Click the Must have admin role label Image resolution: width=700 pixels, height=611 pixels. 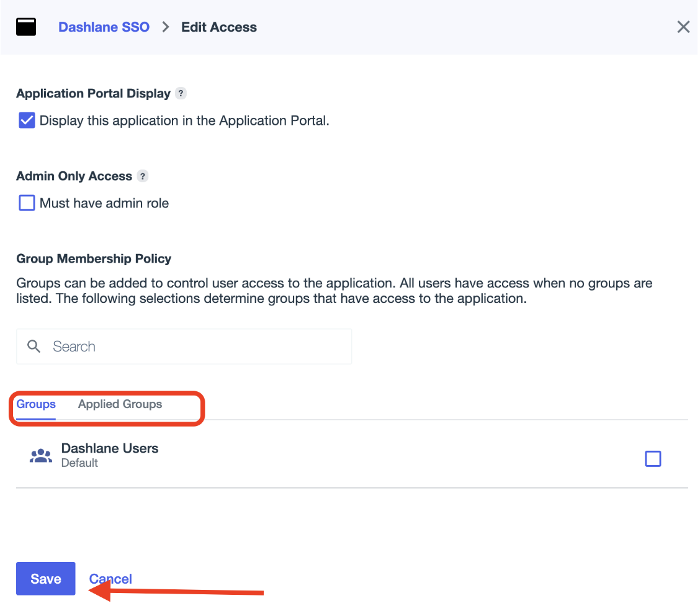coord(104,203)
